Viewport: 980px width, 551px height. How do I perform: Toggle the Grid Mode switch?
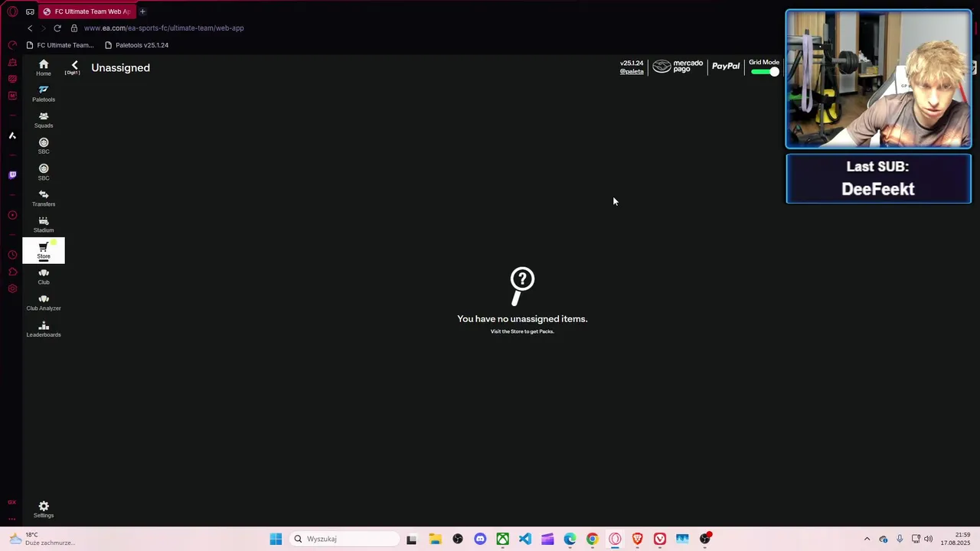click(764, 71)
